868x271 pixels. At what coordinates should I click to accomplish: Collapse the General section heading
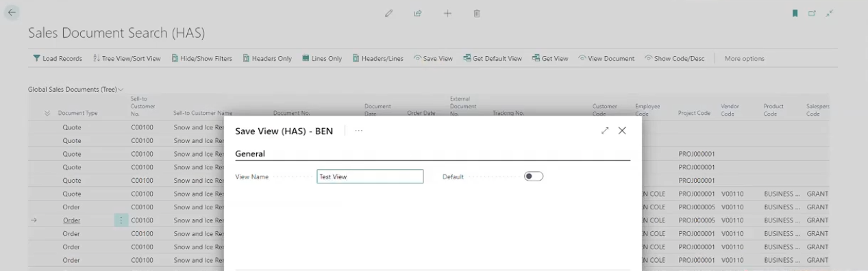tap(250, 154)
